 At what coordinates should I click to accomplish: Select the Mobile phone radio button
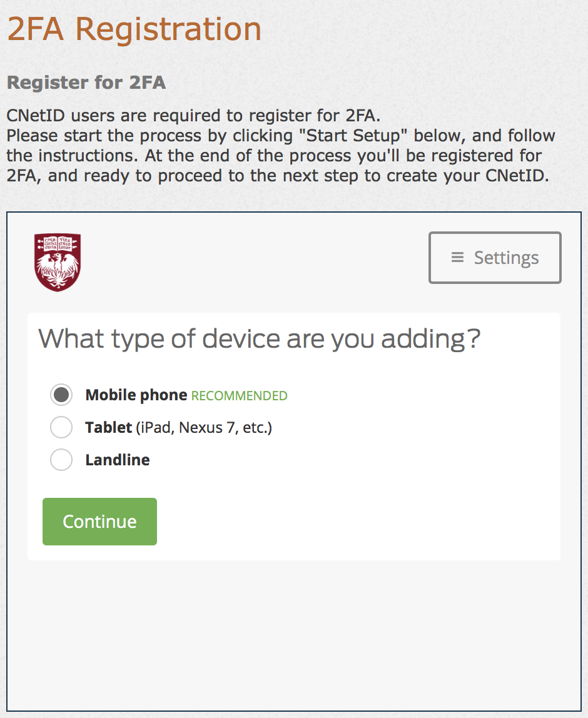coord(61,395)
